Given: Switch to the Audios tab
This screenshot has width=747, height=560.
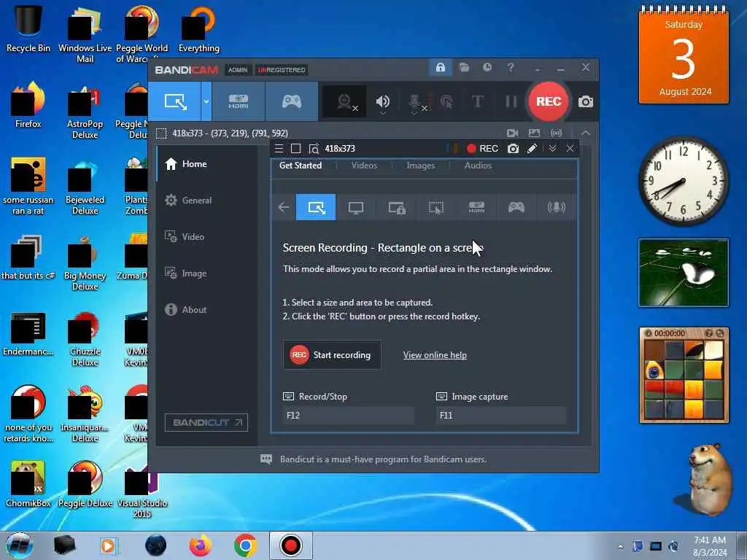Looking at the screenshot, I should point(478,166).
